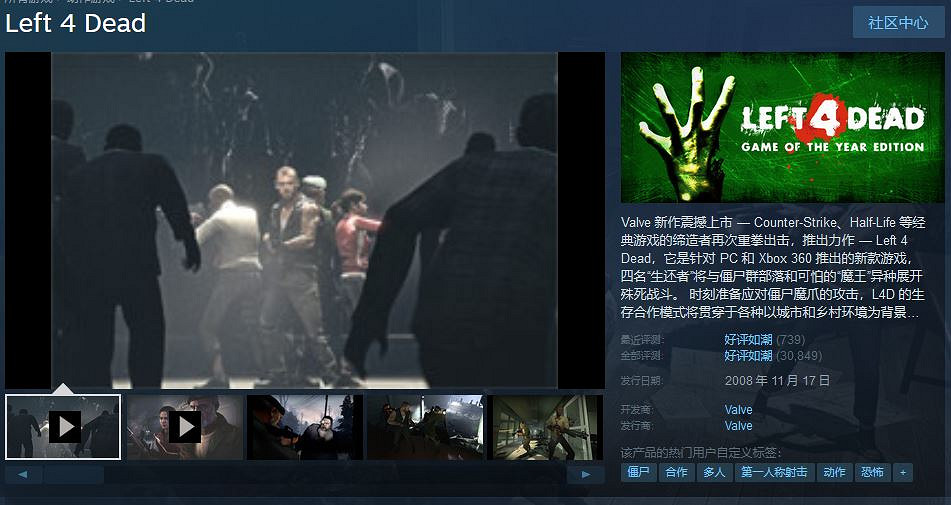Select the 合作 tag
951x505 pixels.
pyautogui.click(x=676, y=472)
